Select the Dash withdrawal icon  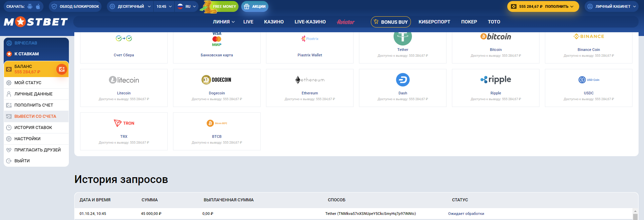click(403, 80)
